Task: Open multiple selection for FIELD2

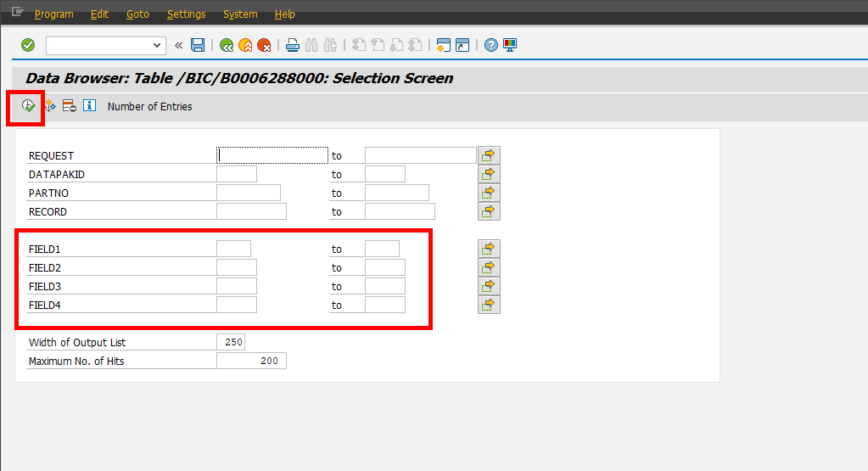Action: [489, 267]
